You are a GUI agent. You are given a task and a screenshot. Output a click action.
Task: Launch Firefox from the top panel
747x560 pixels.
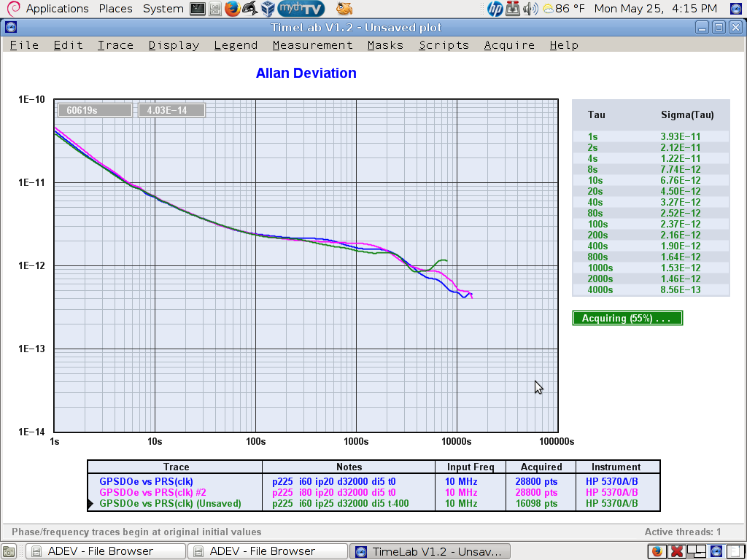tap(232, 9)
